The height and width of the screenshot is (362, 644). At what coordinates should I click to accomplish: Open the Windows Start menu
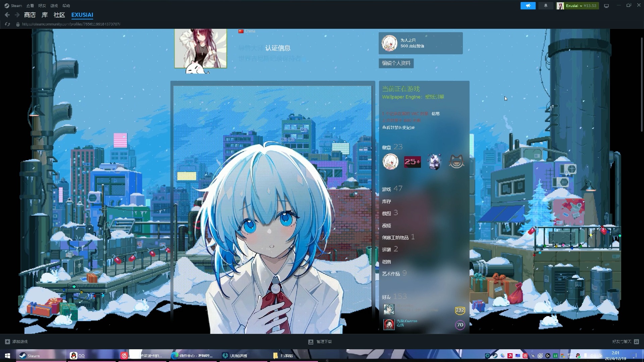coord(7,356)
